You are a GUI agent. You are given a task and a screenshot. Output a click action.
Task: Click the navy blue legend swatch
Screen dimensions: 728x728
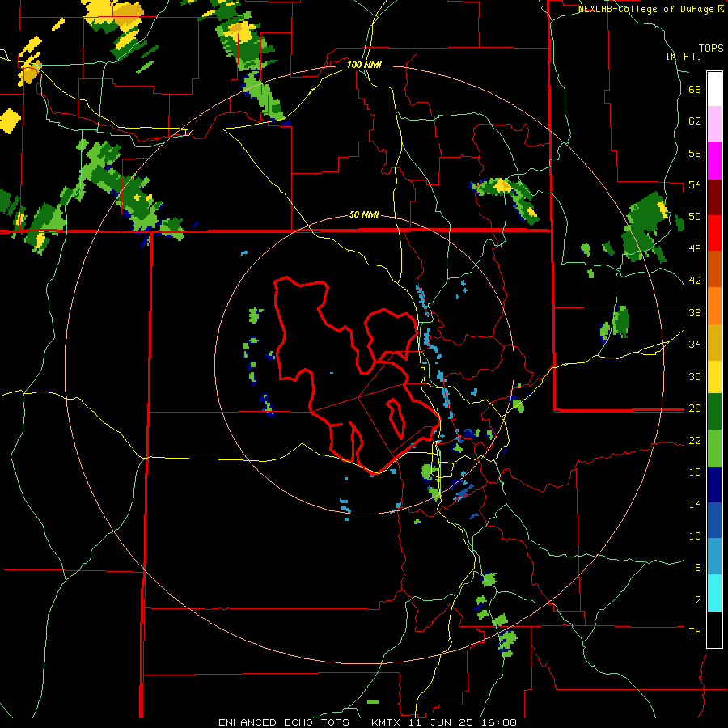tap(714, 485)
